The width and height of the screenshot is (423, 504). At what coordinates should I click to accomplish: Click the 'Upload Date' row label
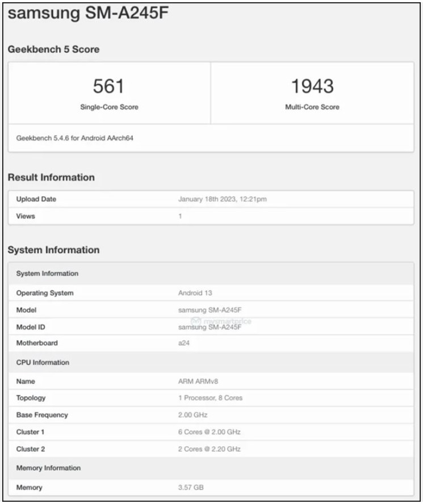coord(36,199)
